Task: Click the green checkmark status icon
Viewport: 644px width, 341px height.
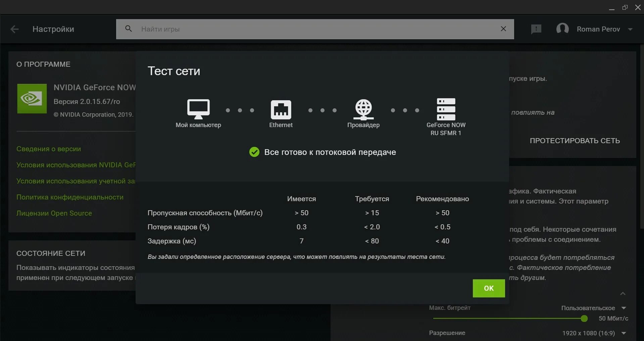Action: click(x=254, y=152)
